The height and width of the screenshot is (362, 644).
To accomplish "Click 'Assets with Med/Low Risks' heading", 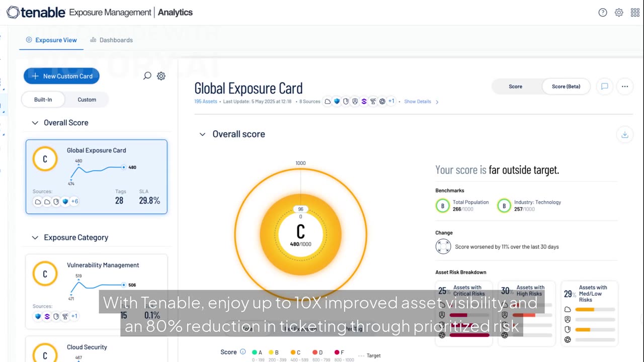I will 593,294.
